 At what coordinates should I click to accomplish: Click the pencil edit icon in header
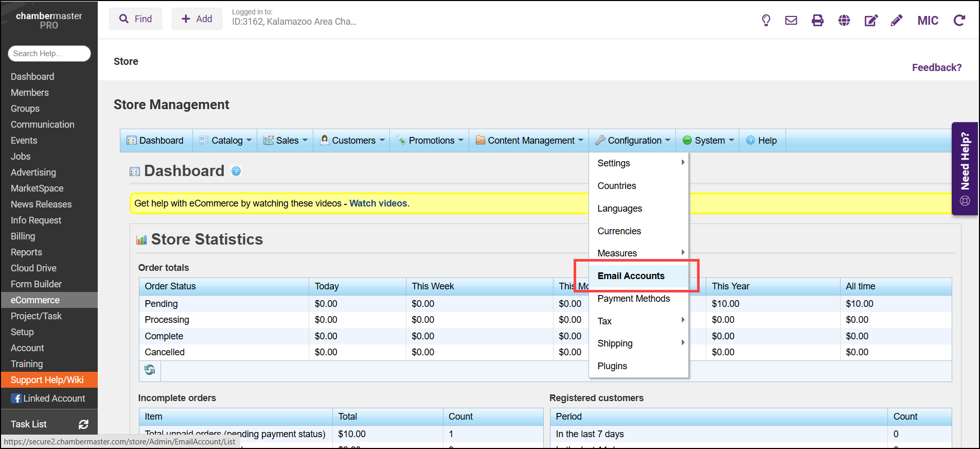[896, 21]
